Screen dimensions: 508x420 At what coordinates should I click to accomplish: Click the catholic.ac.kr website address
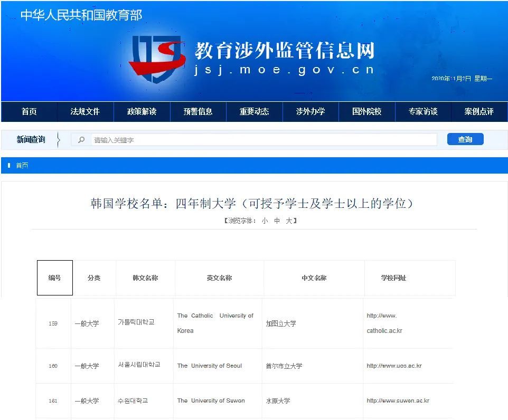[384, 323]
